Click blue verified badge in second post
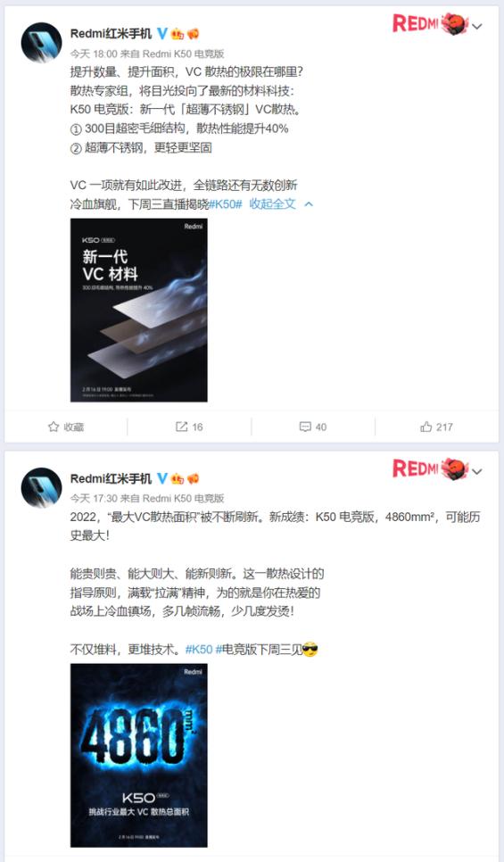This screenshot has height=862, width=504. [162, 479]
